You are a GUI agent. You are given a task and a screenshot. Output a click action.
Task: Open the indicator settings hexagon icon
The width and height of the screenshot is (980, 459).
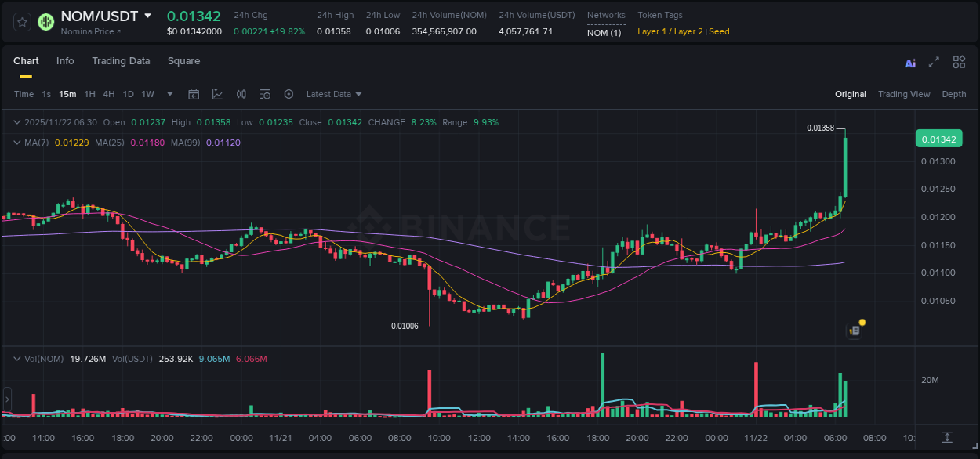coord(289,94)
